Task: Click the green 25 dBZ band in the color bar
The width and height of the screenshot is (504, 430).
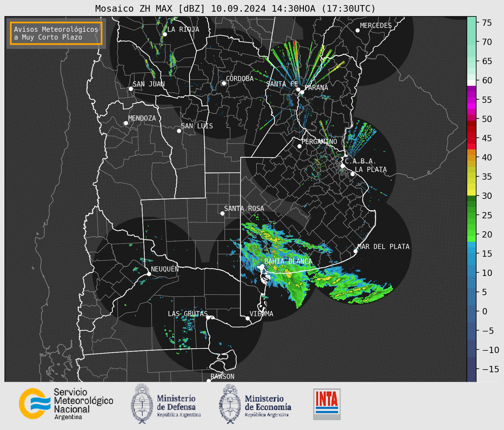Action: [471, 215]
